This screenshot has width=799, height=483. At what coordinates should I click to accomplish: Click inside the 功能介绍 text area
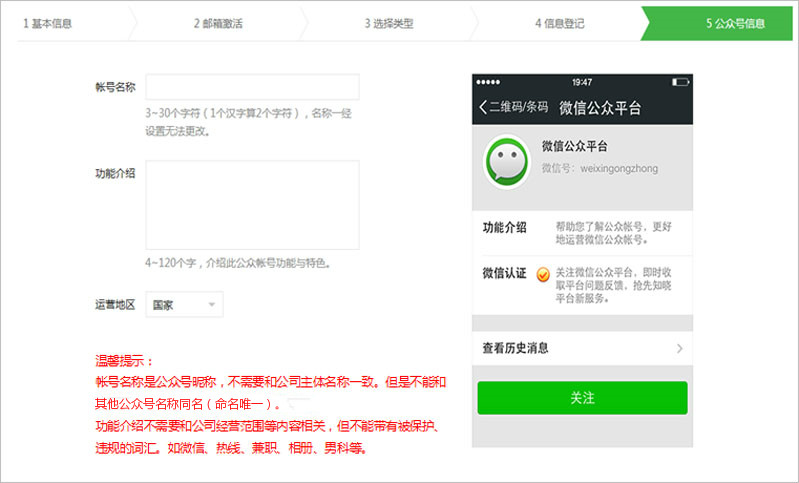click(252, 206)
